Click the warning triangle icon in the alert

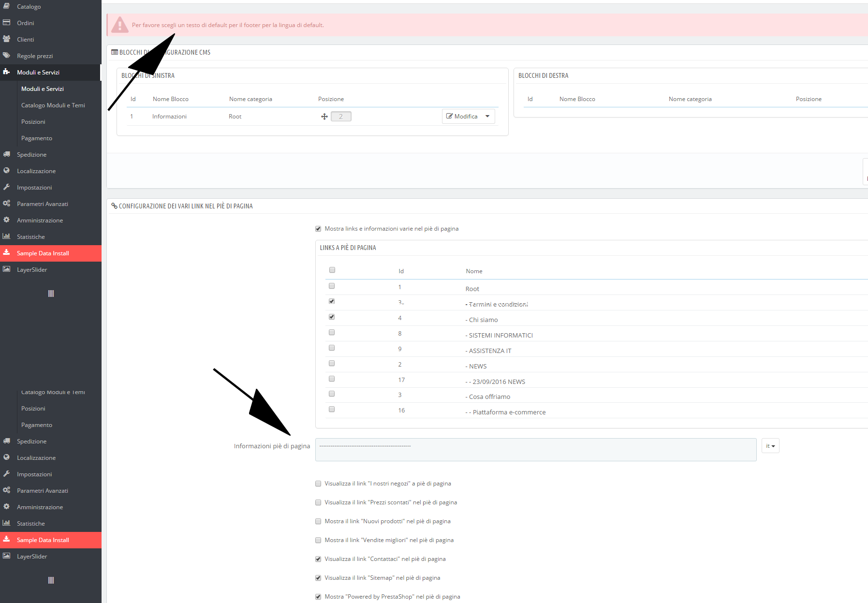click(119, 25)
